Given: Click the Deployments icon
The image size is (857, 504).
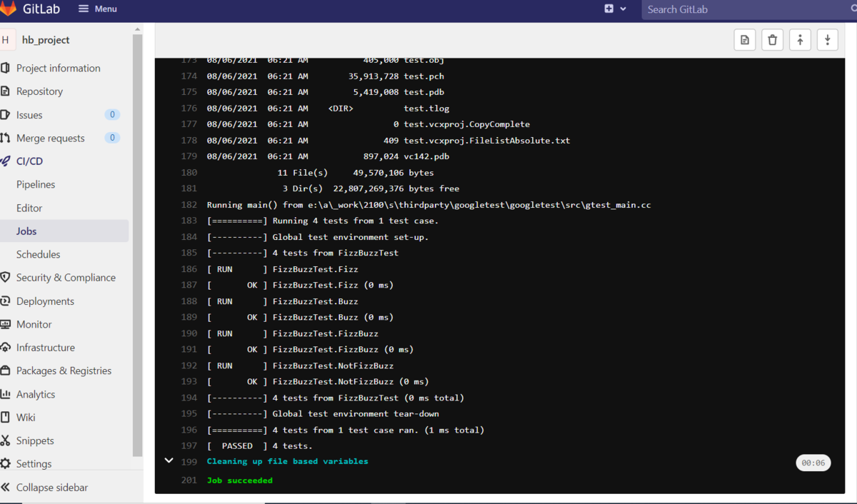Looking at the screenshot, I should click(x=6, y=301).
